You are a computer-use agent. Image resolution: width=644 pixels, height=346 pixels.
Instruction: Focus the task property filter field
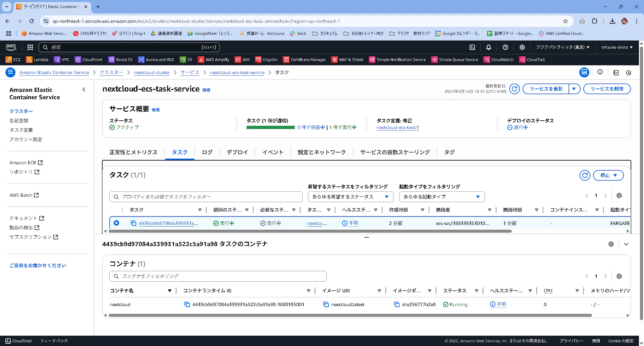(x=206, y=197)
